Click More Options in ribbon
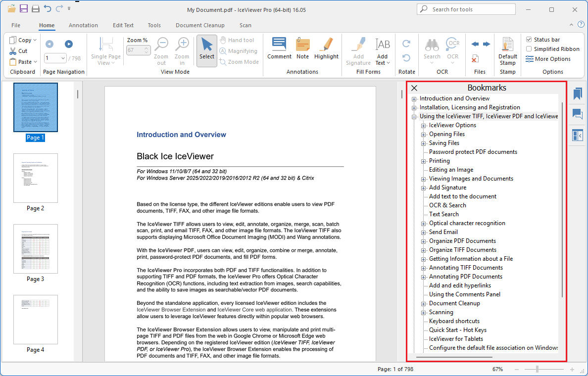Viewport: 588px width, 376px height. [548, 59]
